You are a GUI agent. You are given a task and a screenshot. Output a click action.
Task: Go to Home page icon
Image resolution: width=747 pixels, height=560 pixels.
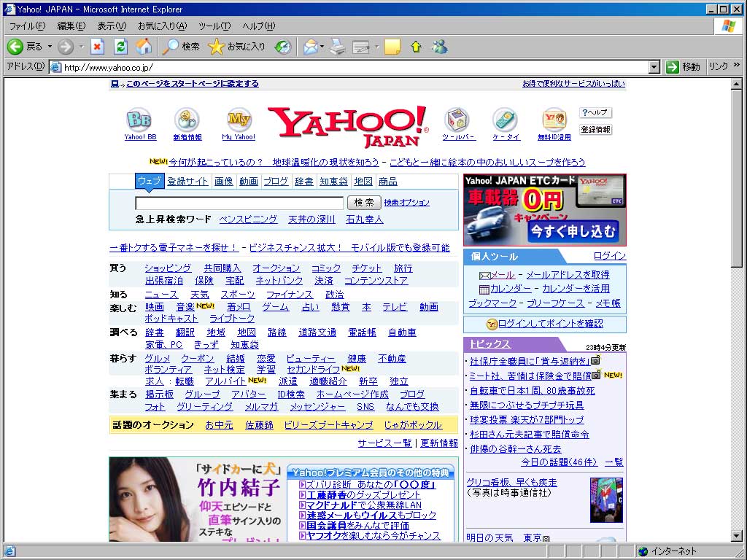pyautogui.click(x=144, y=46)
